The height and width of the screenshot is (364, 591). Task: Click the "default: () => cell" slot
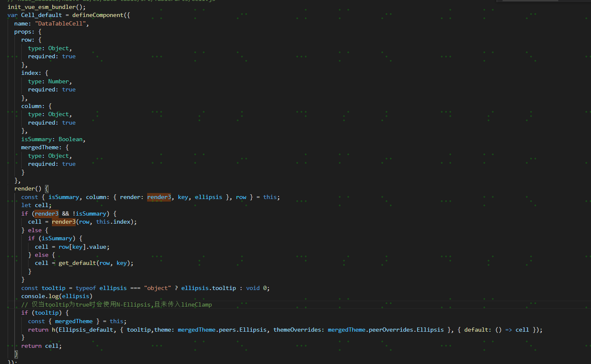497,330
